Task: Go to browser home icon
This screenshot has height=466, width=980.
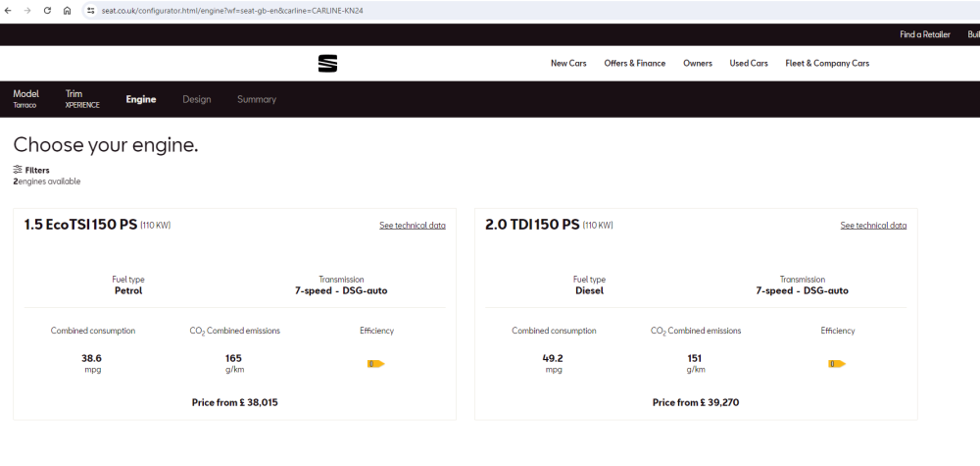Action: point(67,11)
